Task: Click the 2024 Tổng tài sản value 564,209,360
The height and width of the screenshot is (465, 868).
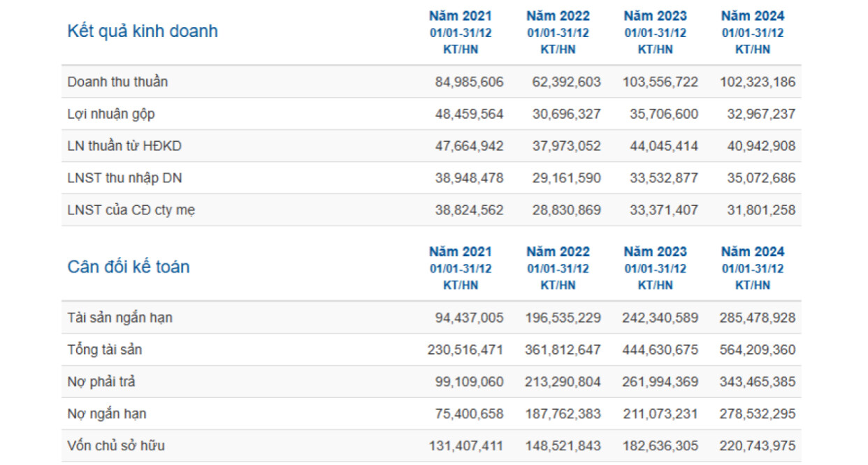Action: [x=758, y=350]
